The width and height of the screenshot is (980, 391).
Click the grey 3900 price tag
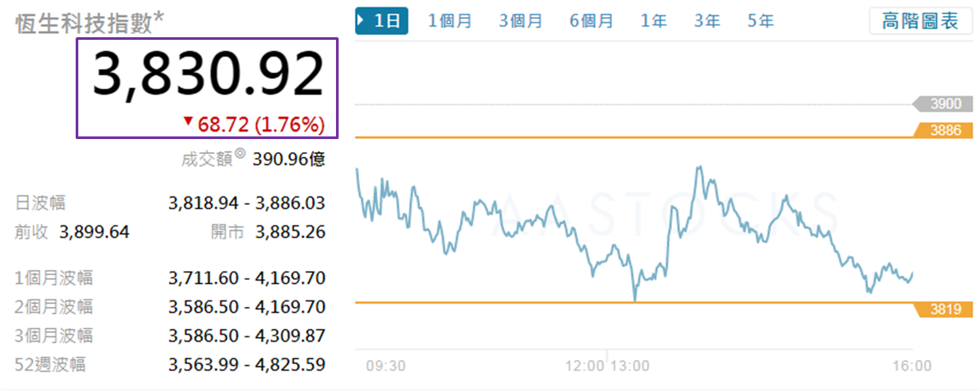(945, 104)
